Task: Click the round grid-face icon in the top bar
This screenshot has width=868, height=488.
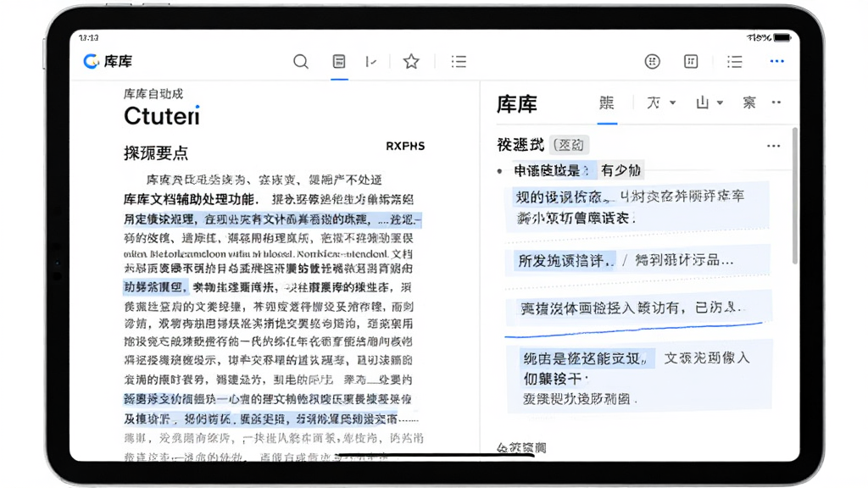Action: click(x=652, y=61)
